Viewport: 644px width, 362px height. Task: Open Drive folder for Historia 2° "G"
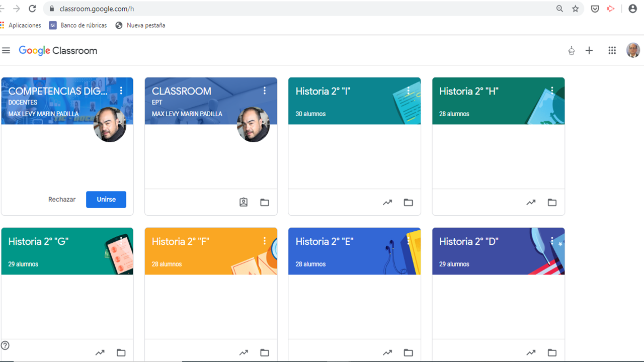pyautogui.click(x=121, y=353)
